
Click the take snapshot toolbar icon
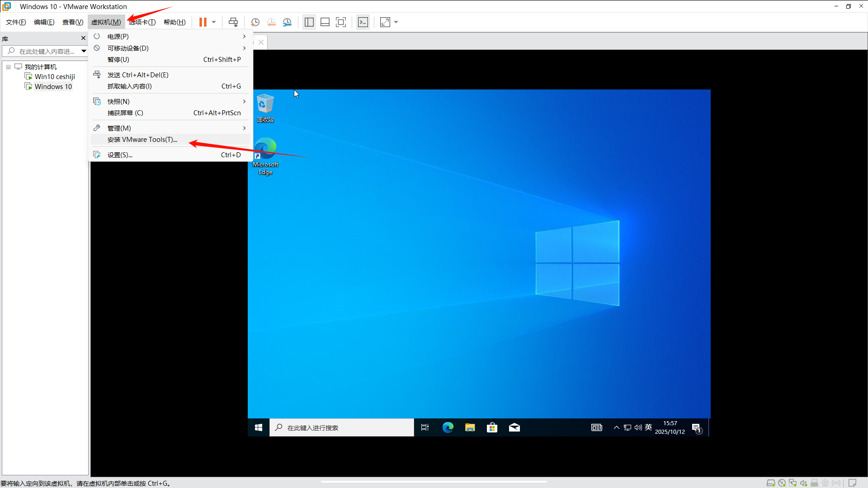pyautogui.click(x=255, y=22)
